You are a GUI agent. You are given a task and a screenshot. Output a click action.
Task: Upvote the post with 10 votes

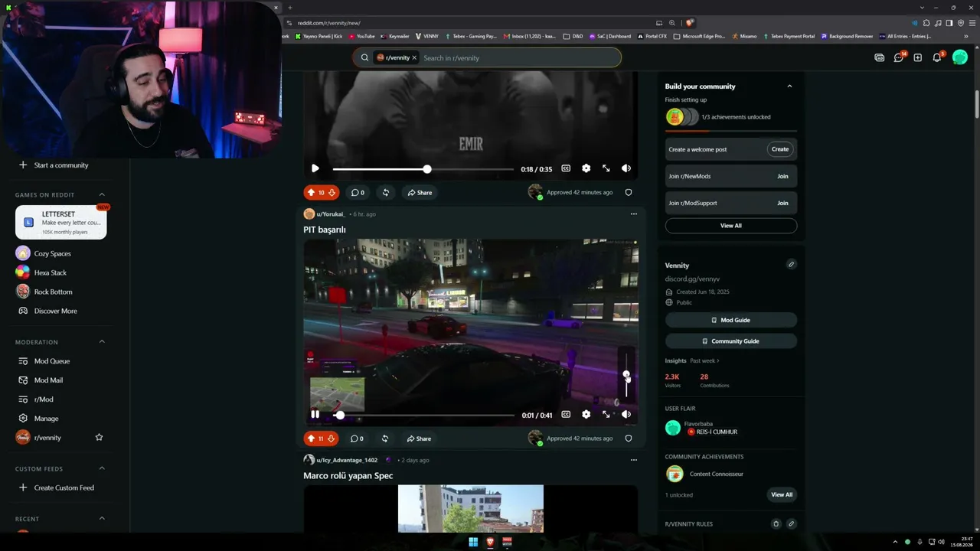point(311,193)
